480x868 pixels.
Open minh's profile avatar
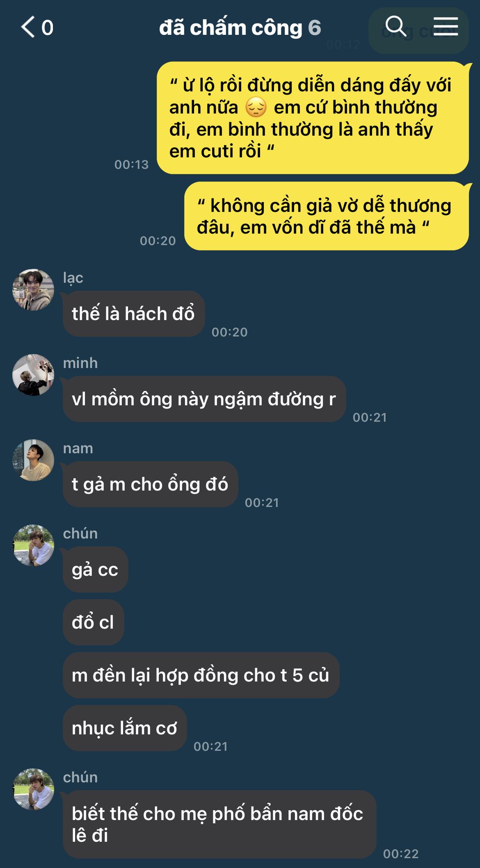(x=33, y=375)
